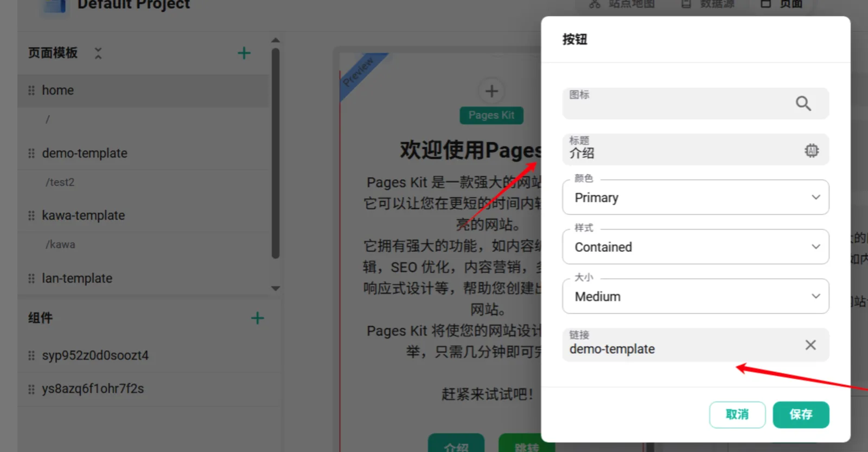This screenshot has height=452, width=868.
Task: Click the drag handle of component ys8azq6f1ohr7f2s
Action: pos(31,389)
